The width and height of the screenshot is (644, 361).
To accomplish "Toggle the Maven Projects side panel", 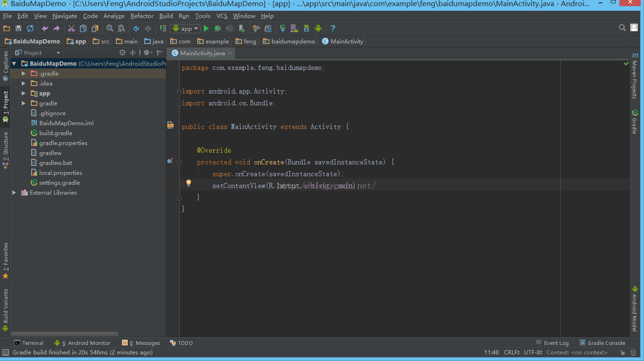I will [x=635, y=76].
